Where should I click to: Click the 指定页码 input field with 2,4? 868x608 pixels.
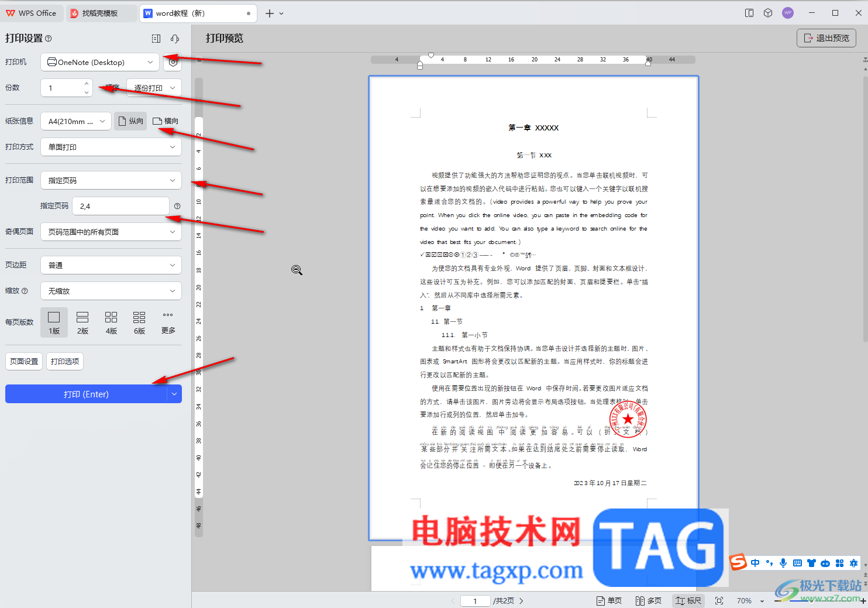(121, 206)
